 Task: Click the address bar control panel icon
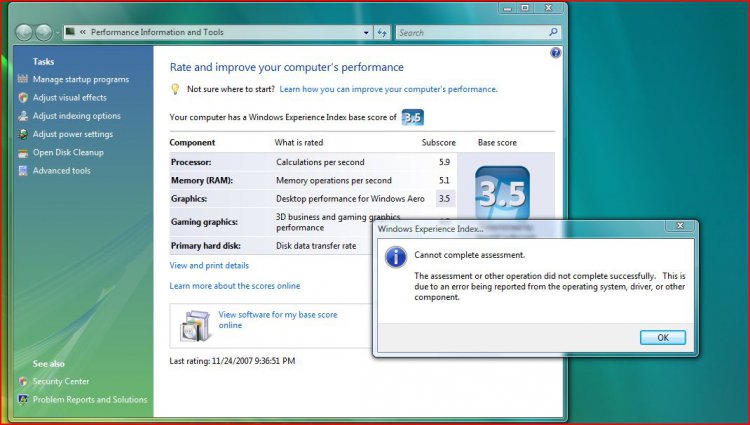[x=70, y=32]
